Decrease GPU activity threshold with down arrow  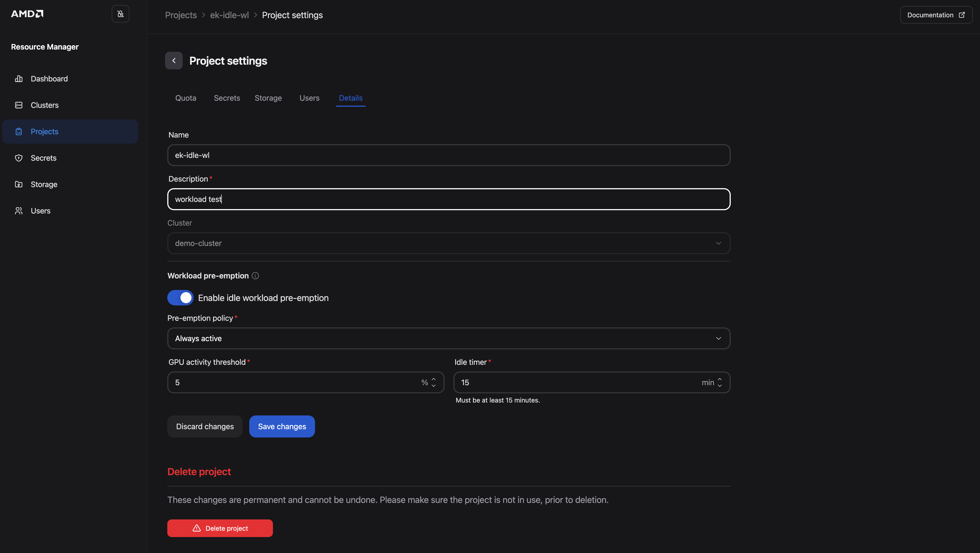pyautogui.click(x=433, y=386)
